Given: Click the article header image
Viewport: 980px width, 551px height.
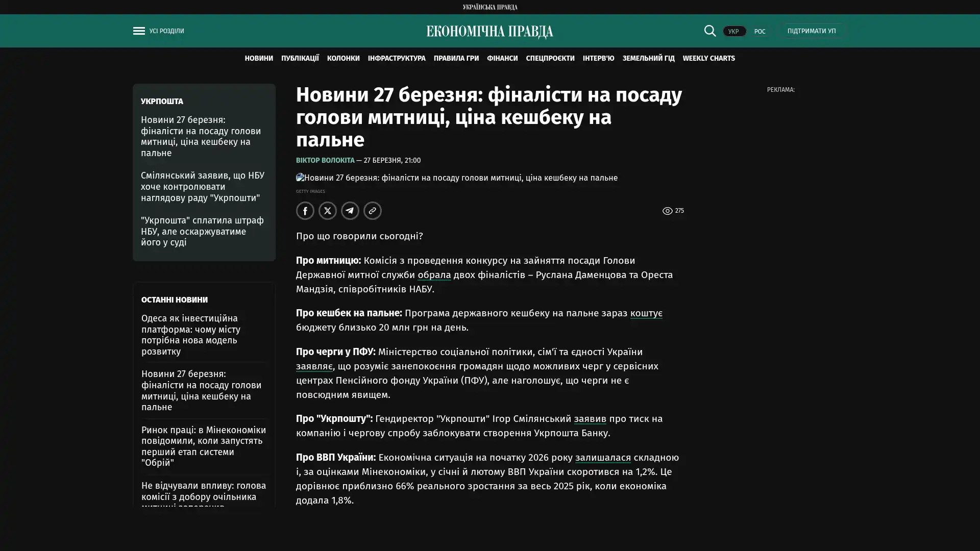Looking at the screenshot, I should pyautogui.click(x=456, y=178).
